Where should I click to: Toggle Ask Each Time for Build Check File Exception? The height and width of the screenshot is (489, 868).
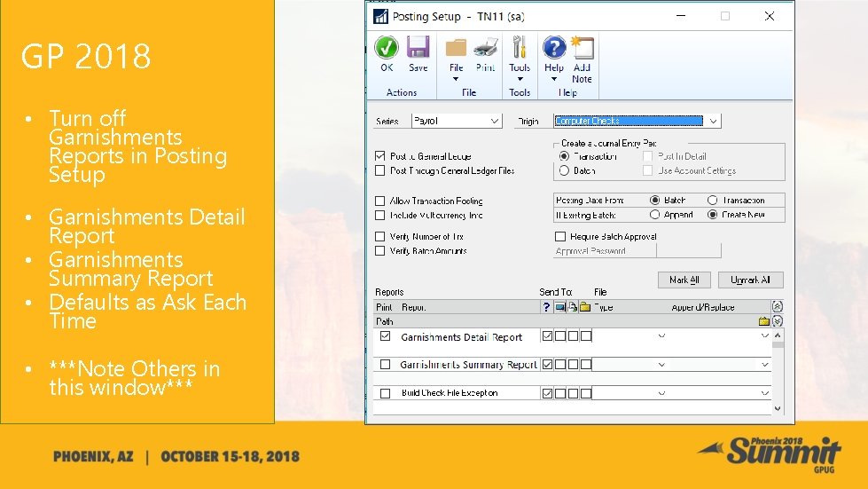point(547,393)
